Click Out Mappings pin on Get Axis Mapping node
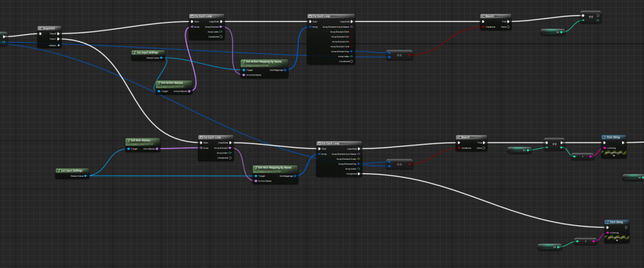The image size is (644, 268). click(294, 176)
